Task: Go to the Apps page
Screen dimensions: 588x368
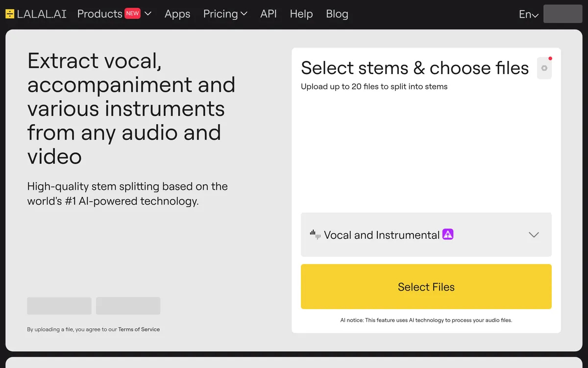Action: 177,14
